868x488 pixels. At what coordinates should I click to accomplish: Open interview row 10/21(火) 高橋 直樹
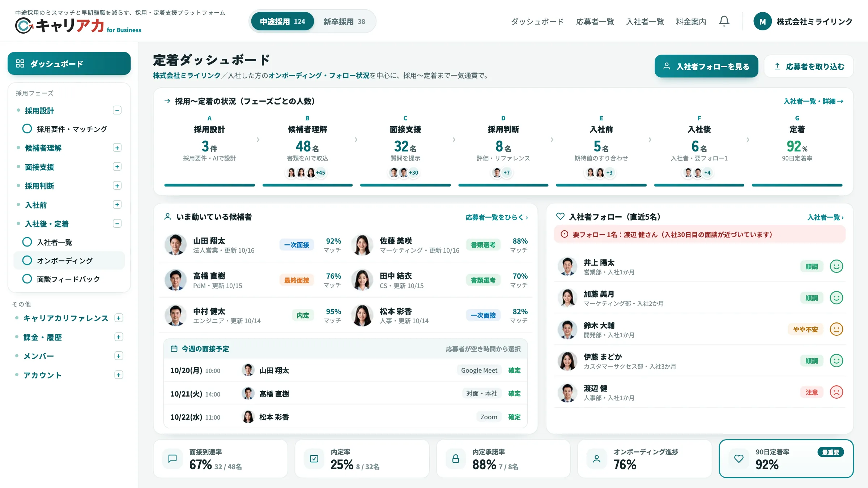[x=345, y=393]
